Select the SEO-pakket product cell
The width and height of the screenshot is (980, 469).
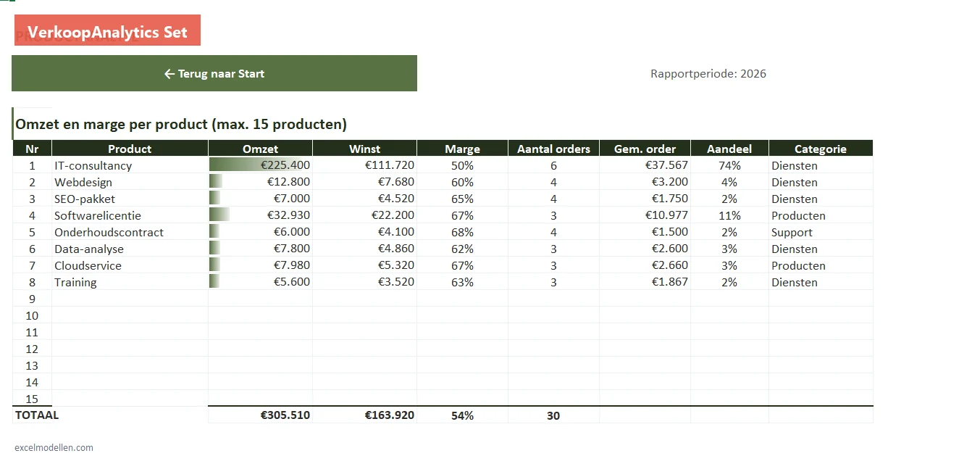coord(130,199)
